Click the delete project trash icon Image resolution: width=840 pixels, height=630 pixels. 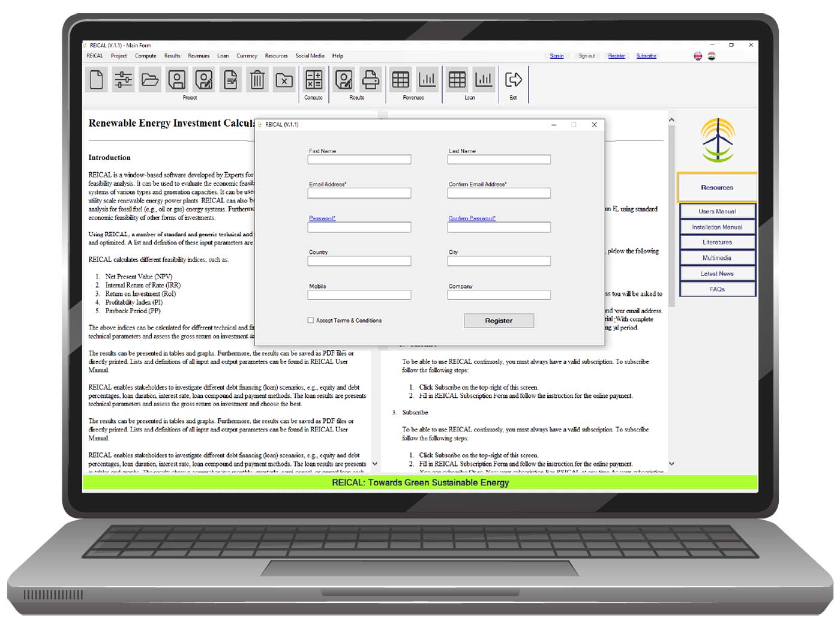pos(257,80)
